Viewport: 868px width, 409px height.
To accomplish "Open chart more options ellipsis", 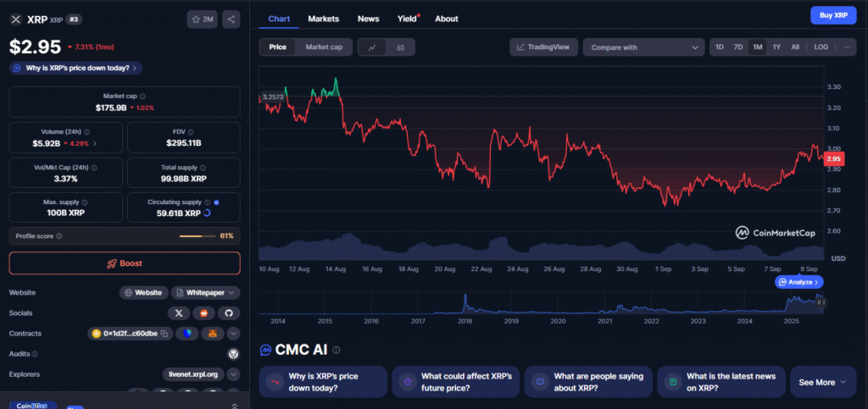I will [x=847, y=47].
